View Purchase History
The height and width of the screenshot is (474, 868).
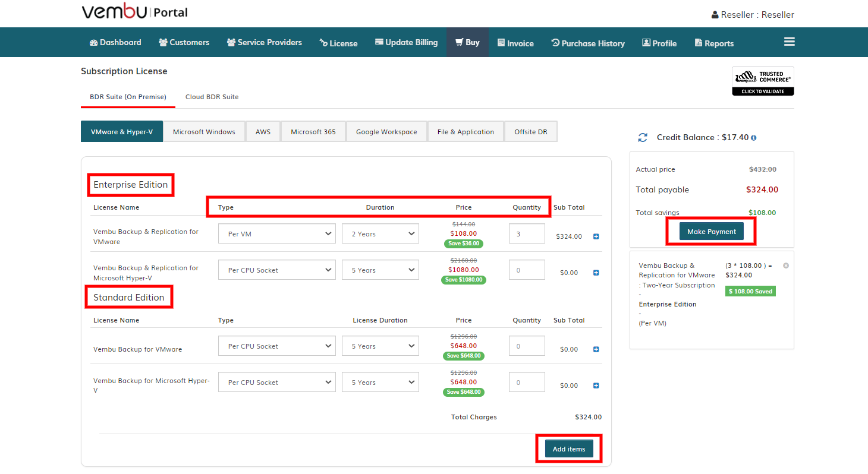coord(588,43)
